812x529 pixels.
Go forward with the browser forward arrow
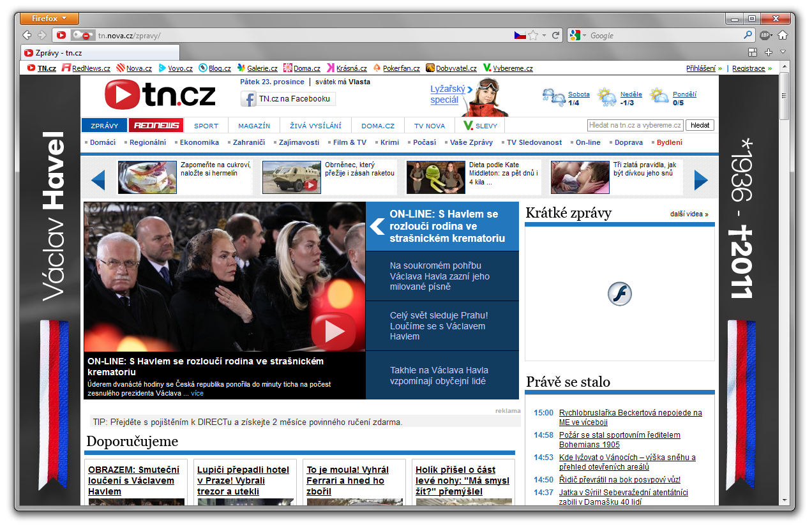tap(42, 35)
